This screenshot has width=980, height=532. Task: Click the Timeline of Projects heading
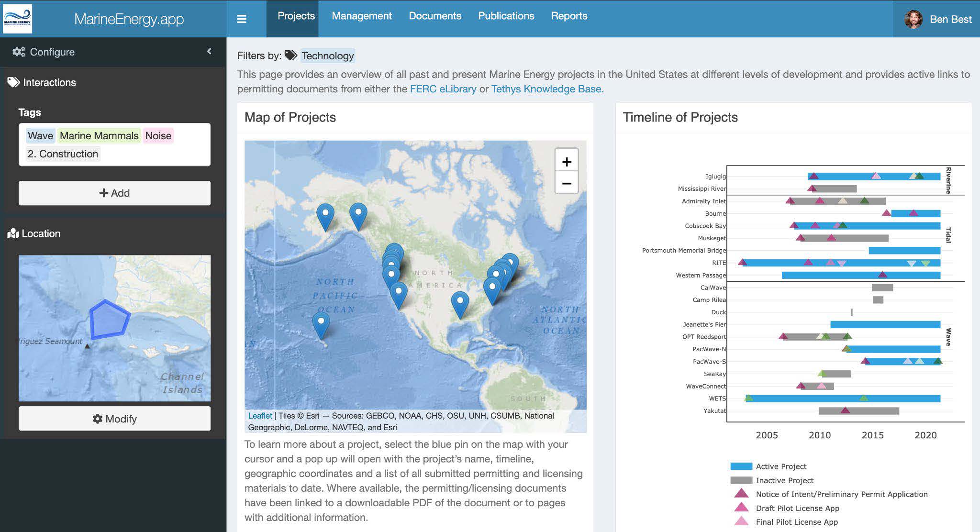click(680, 117)
